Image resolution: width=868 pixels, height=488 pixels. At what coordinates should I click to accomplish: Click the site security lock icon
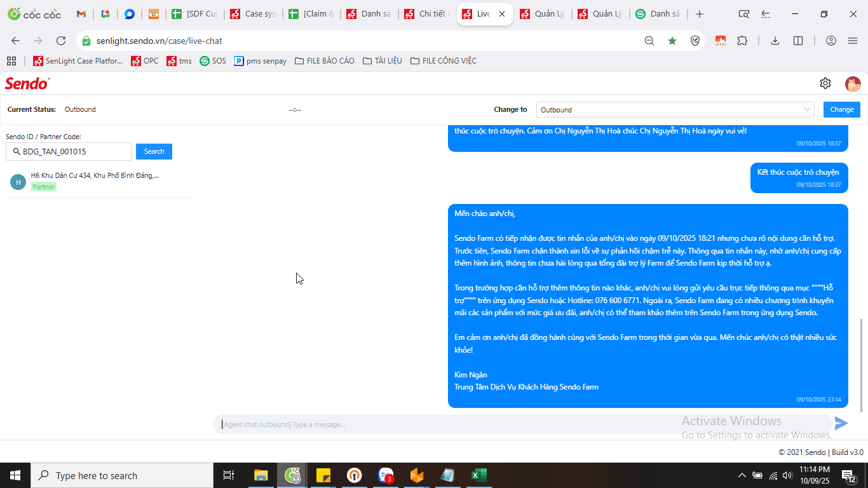click(87, 41)
